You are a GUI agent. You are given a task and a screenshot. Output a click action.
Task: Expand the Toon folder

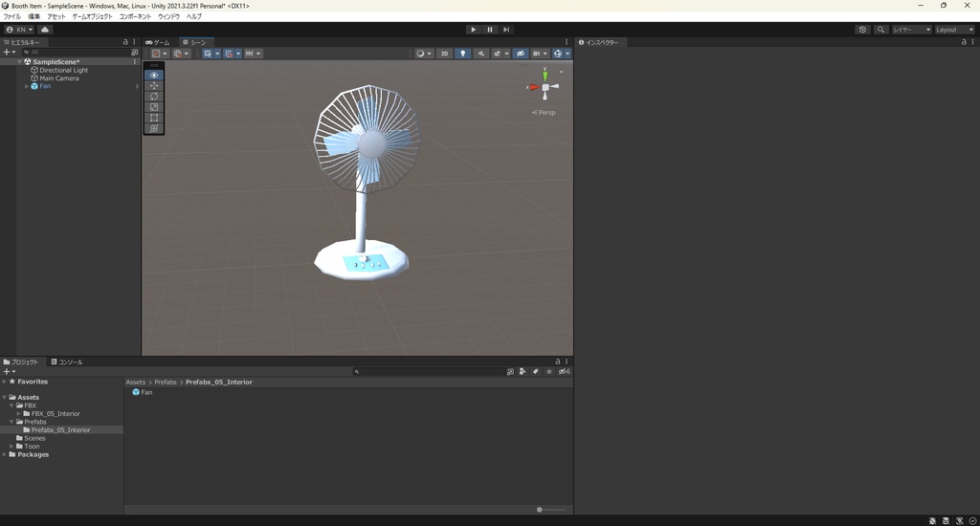(x=11, y=446)
